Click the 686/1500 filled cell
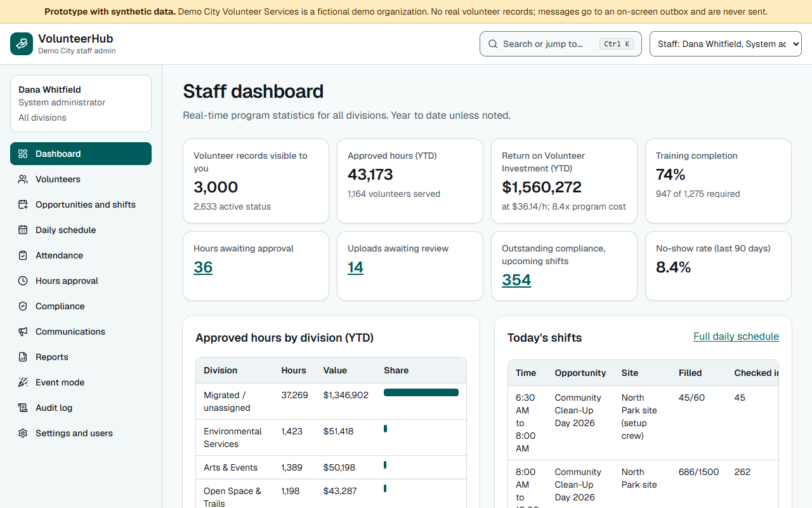Viewport: 812px width, 508px height. 698,472
